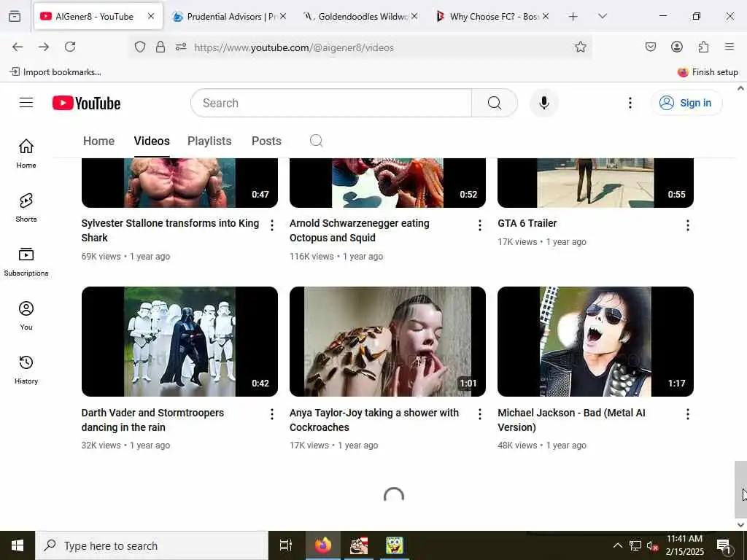Open options for Arnold Schwarzenegger Octopus video
The image size is (747, 560).
pos(480,225)
